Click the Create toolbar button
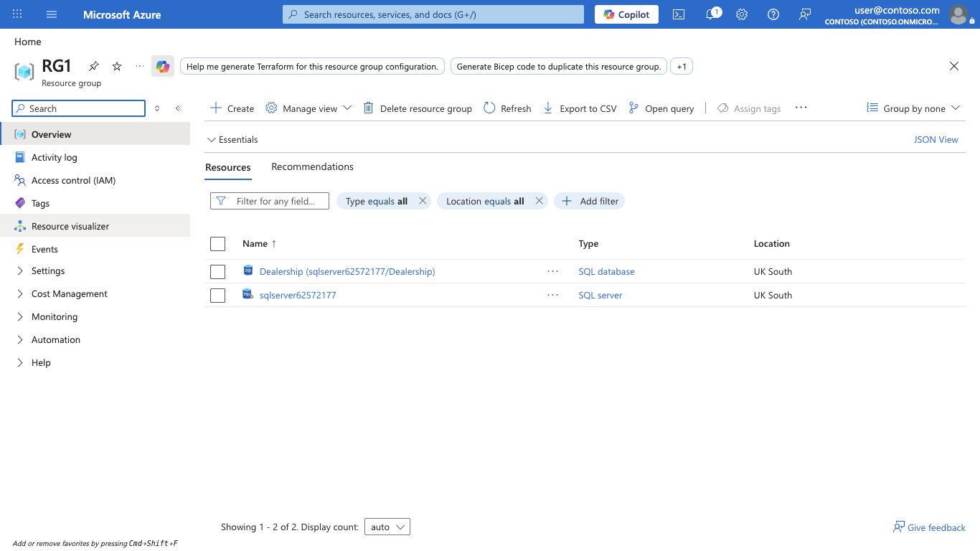Screen dimensions: 980x551 232,108
